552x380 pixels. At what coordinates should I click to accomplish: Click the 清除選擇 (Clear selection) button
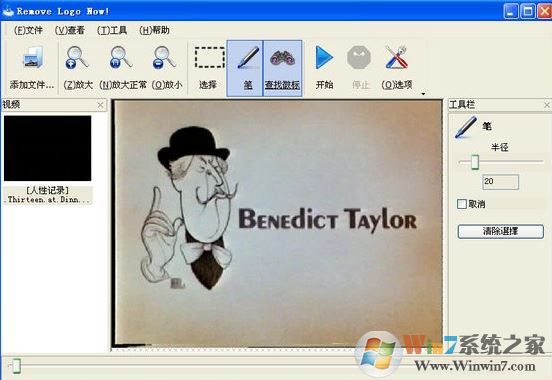(500, 231)
